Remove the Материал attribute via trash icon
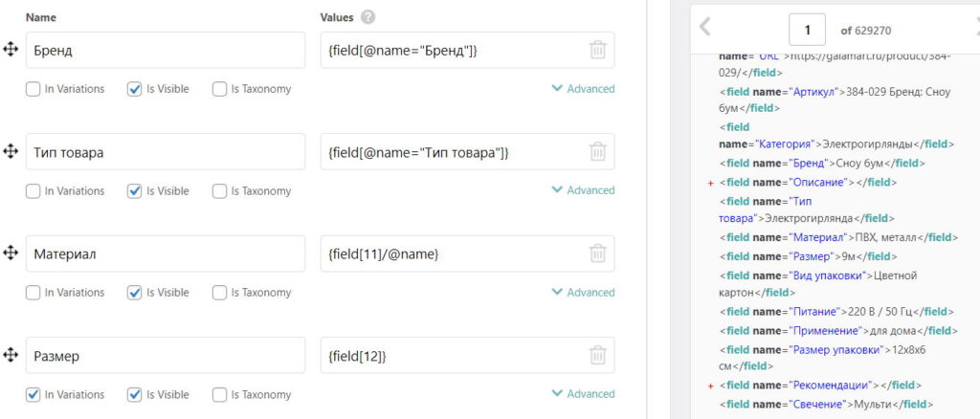This screenshot has width=980, height=419. pos(598,254)
